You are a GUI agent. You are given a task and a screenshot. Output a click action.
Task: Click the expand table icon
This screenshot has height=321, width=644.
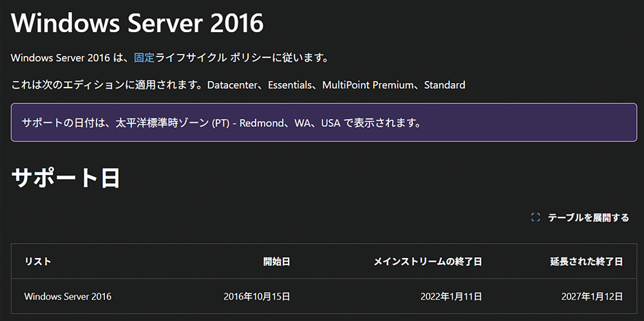tap(535, 217)
